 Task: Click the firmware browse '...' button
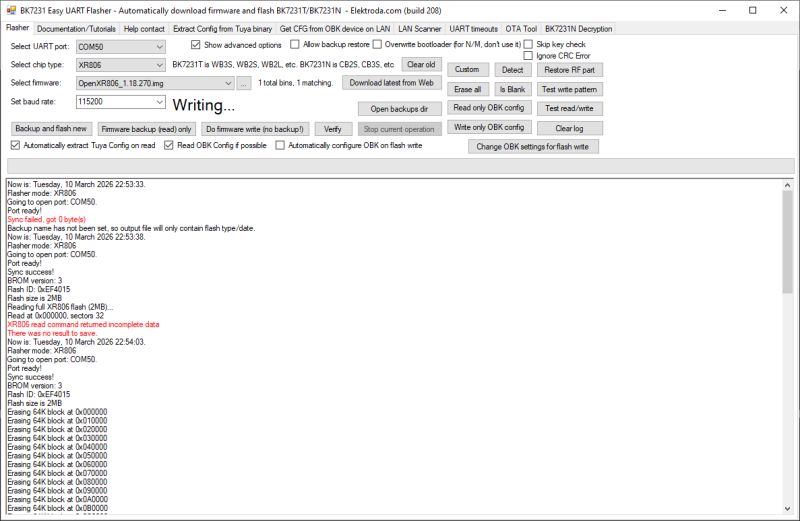tap(244, 83)
